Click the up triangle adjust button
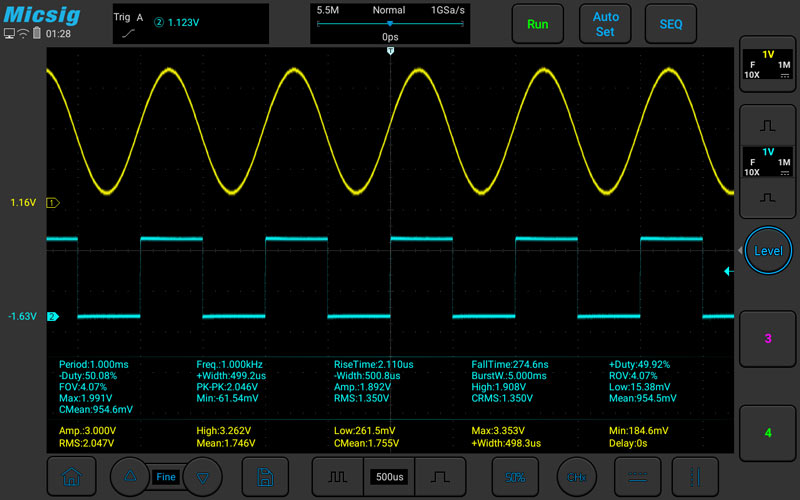 click(x=130, y=477)
